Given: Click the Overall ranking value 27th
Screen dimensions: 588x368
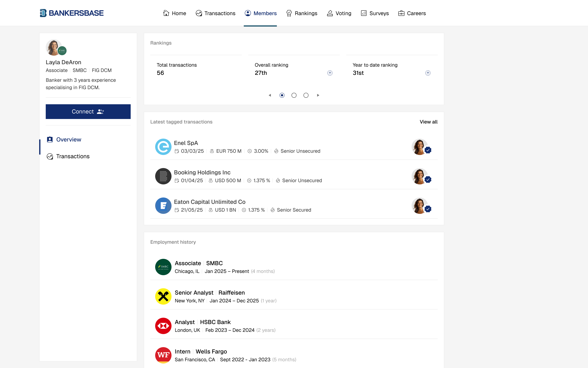Looking at the screenshot, I should point(261,73).
